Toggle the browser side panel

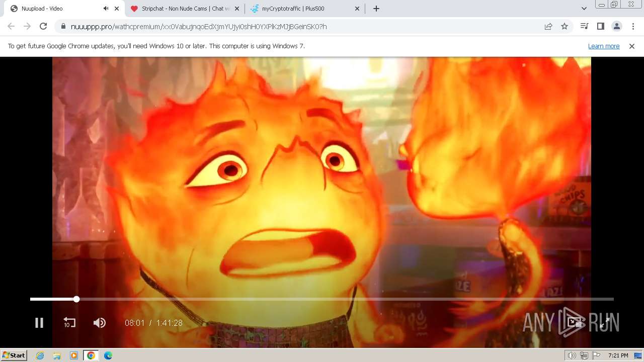coord(600,26)
